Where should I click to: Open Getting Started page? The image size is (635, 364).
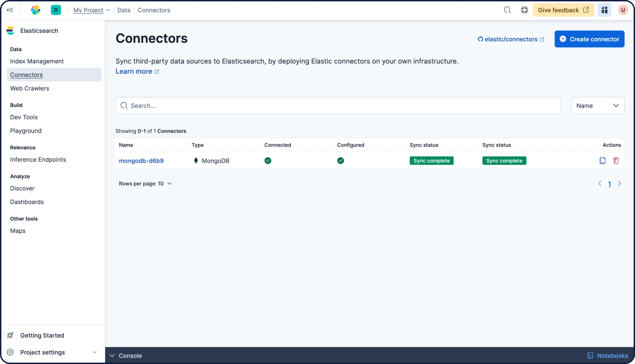[x=42, y=335]
